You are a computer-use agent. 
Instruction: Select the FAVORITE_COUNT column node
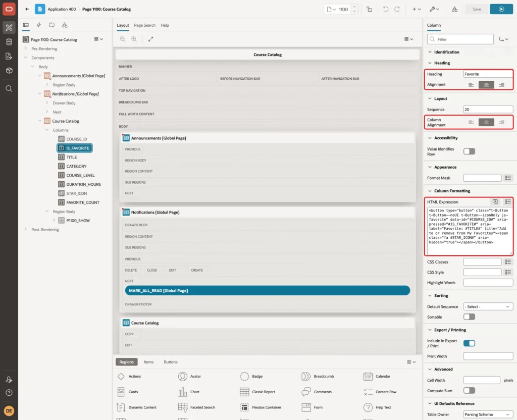(x=82, y=202)
